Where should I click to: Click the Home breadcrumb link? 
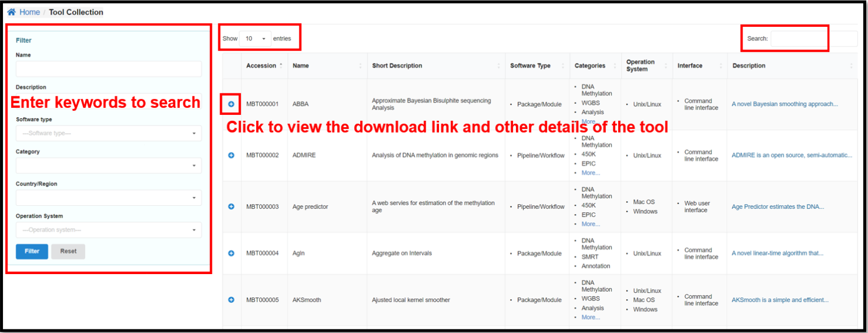pyautogui.click(x=30, y=12)
